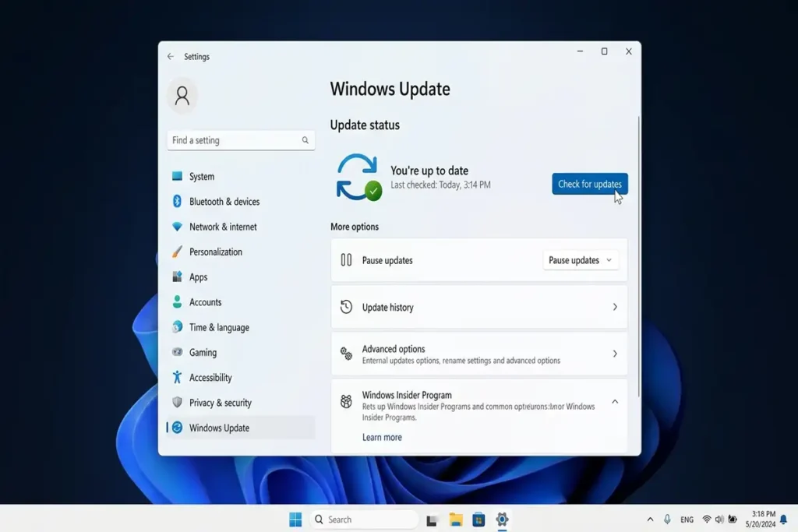Click the battery icon in system tray
Image resolution: width=798 pixels, height=532 pixels.
pyautogui.click(x=733, y=520)
